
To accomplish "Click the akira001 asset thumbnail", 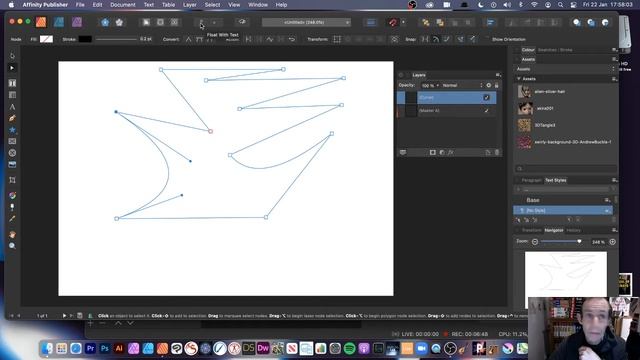I will pyautogui.click(x=525, y=108).
